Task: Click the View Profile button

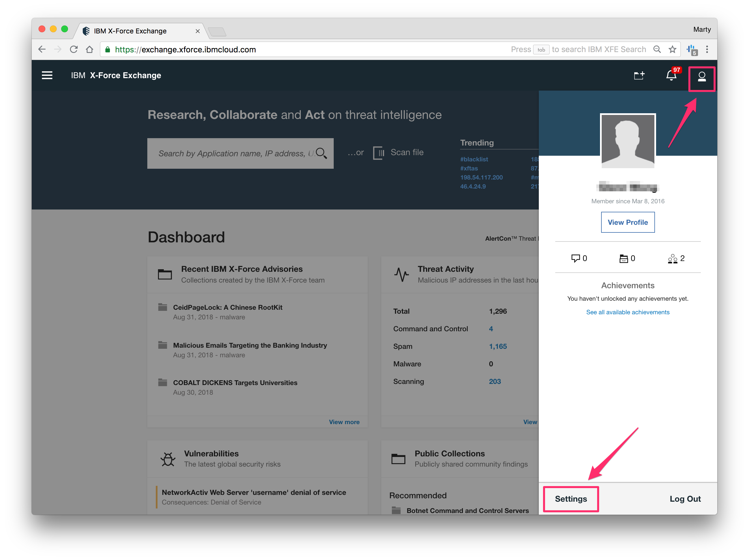Action: (x=627, y=222)
